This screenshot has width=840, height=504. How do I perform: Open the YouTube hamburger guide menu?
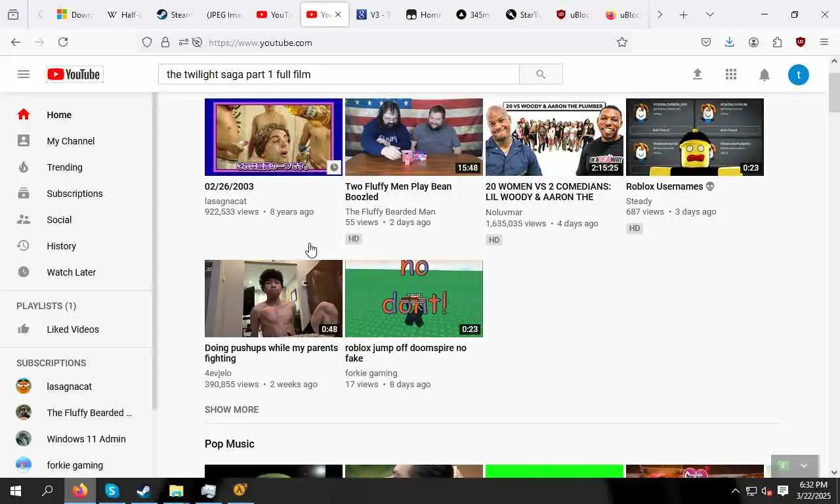pyautogui.click(x=24, y=74)
